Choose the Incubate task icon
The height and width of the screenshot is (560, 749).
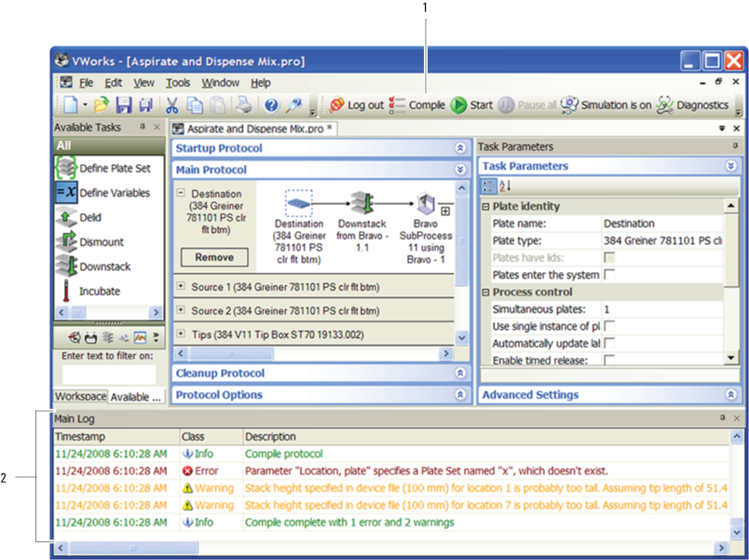[x=66, y=291]
